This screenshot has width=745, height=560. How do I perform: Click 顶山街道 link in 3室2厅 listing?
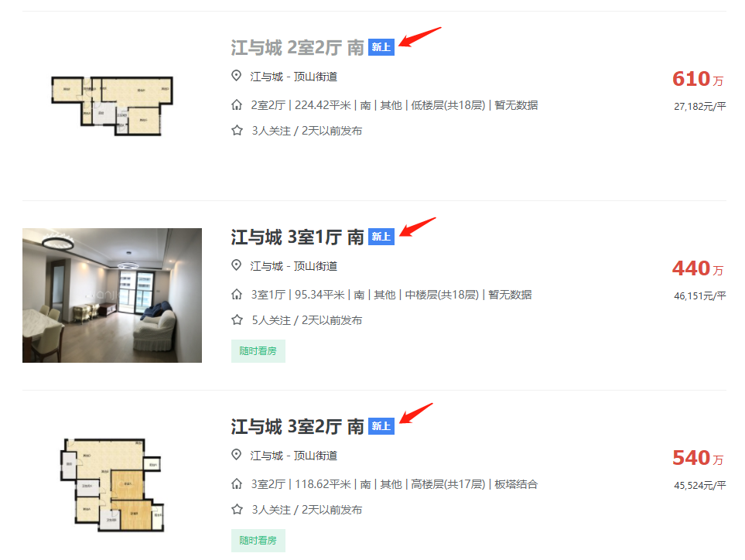(316, 456)
